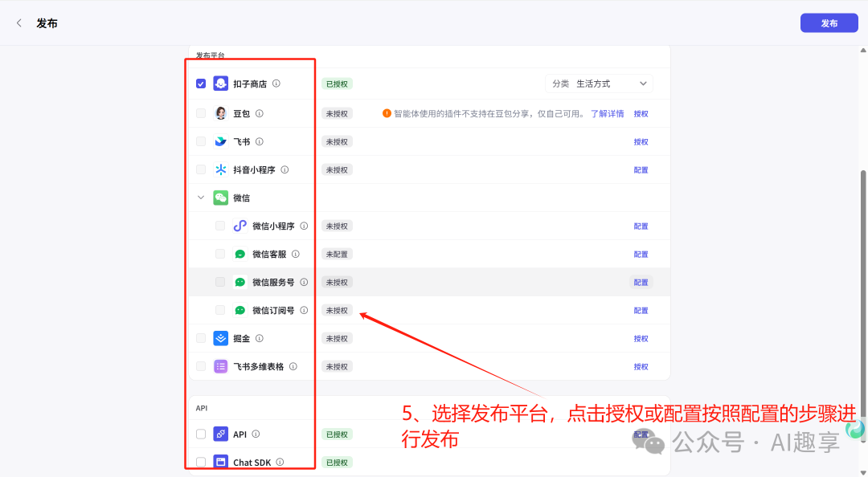
Task: Click 授权 link for 掘金
Action: click(x=641, y=338)
